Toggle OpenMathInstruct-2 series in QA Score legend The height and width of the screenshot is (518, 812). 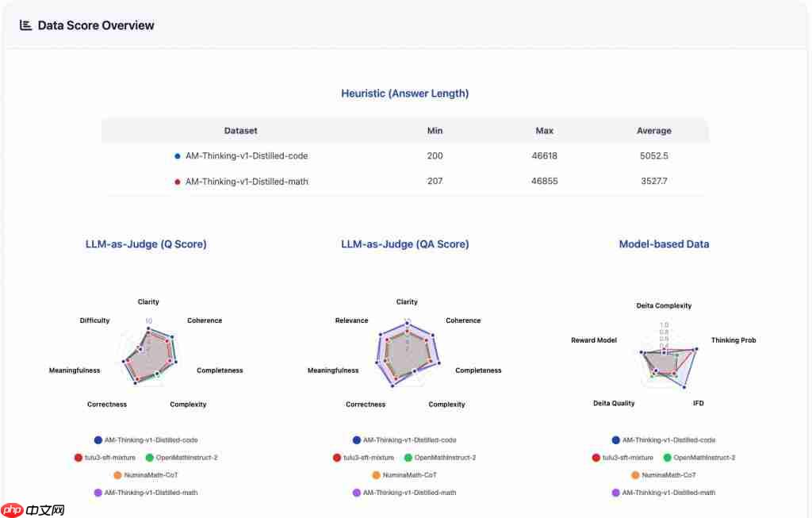point(444,458)
